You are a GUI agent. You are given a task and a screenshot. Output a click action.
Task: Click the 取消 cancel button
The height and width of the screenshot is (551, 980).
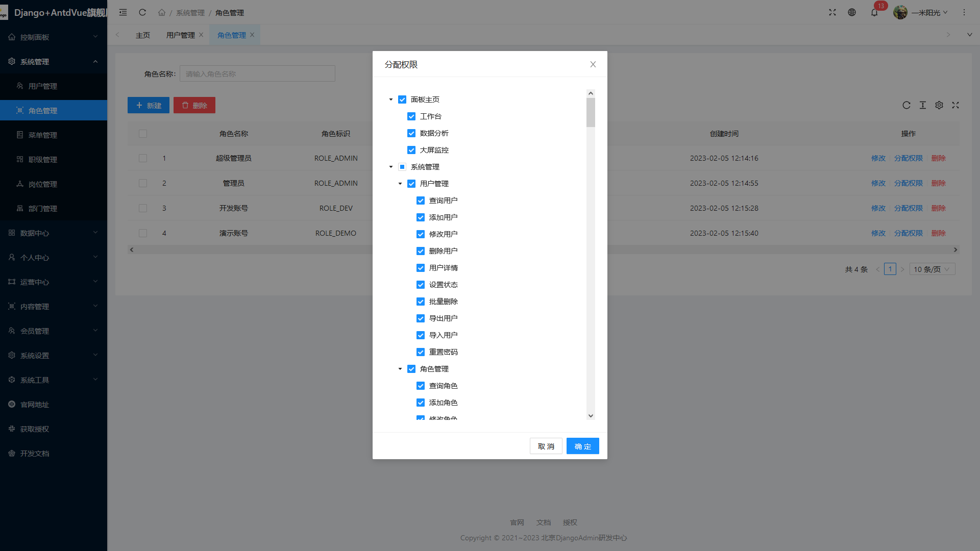point(546,446)
